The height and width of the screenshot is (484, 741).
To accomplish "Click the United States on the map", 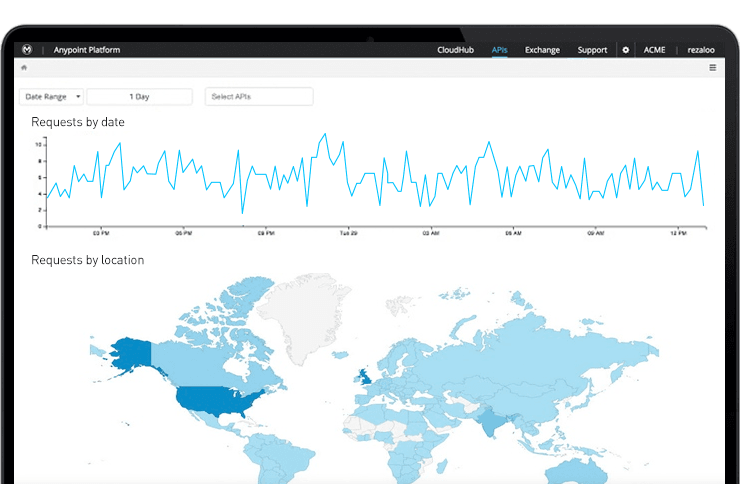I will pos(215,401).
